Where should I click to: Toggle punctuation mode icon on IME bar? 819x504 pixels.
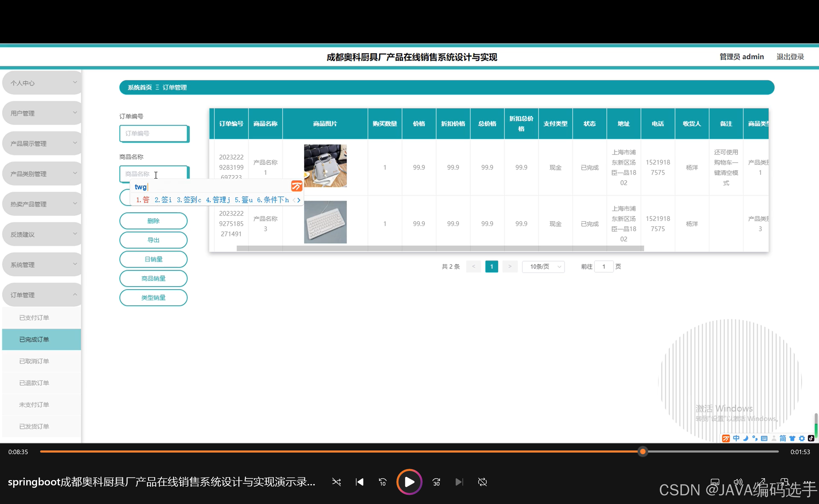point(755,438)
